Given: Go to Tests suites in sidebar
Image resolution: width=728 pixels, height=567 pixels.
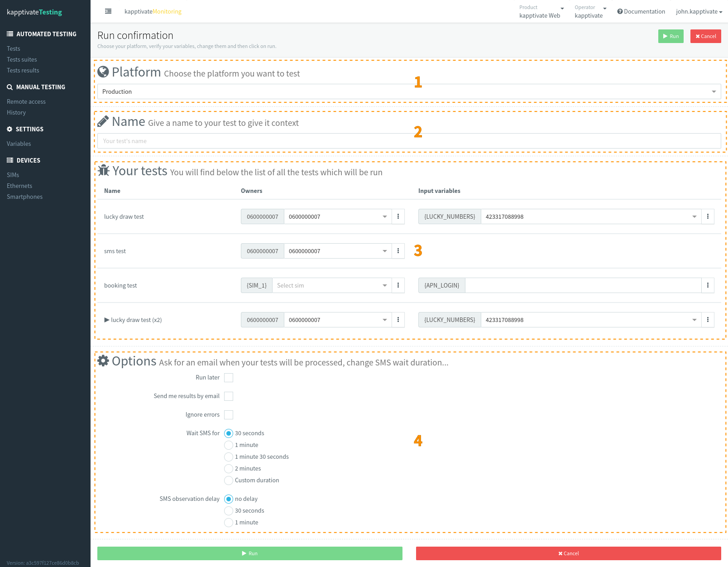Looking at the screenshot, I should pyautogui.click(x=22, y=59).
